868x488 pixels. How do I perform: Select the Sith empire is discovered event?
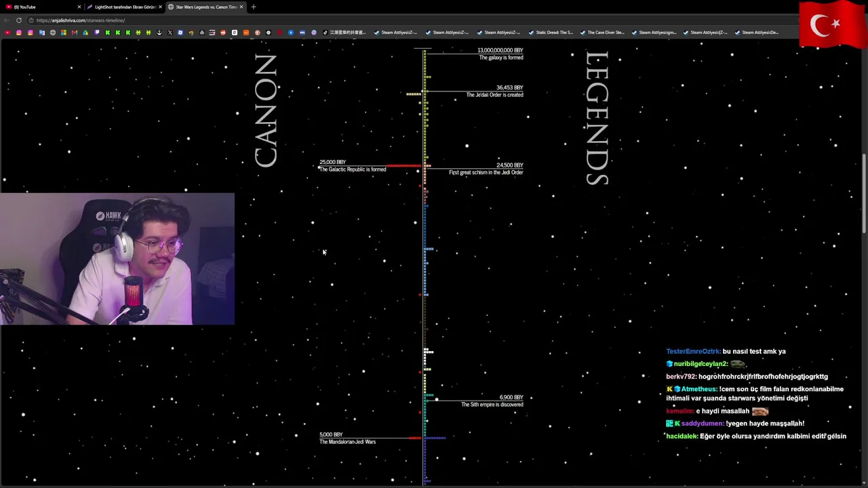click(492, 401)
